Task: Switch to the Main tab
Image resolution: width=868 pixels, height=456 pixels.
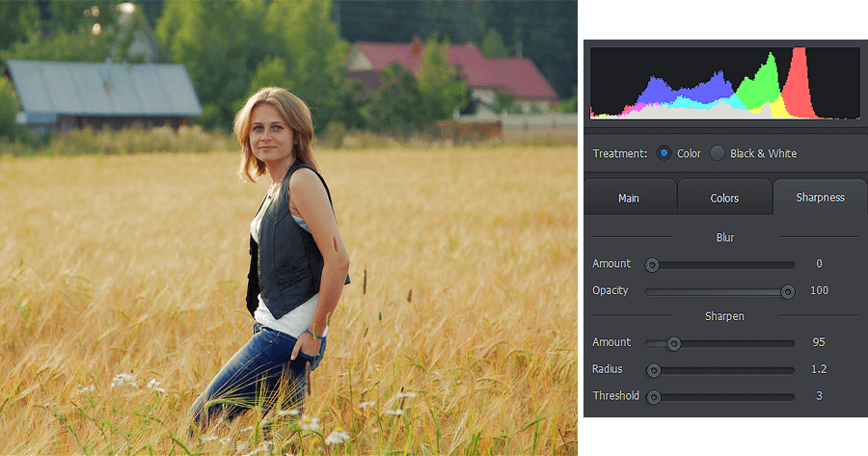Action: coord(630,198)
